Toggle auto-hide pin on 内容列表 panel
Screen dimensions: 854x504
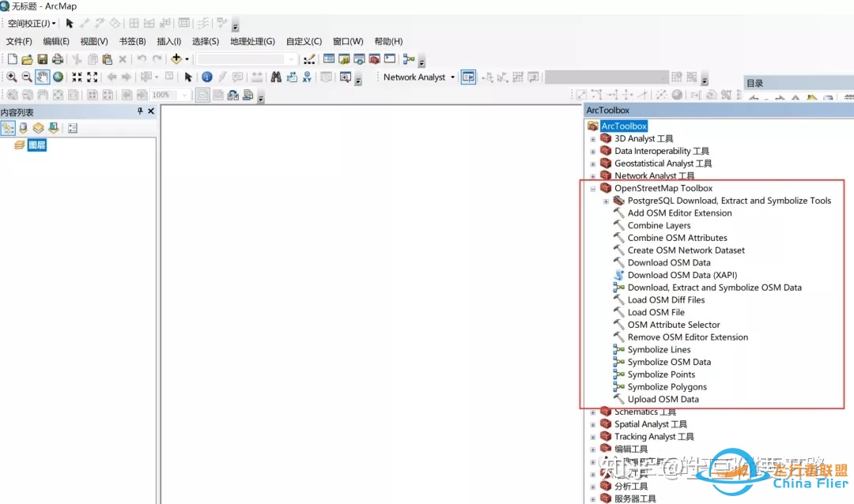(x=140, y=111)
